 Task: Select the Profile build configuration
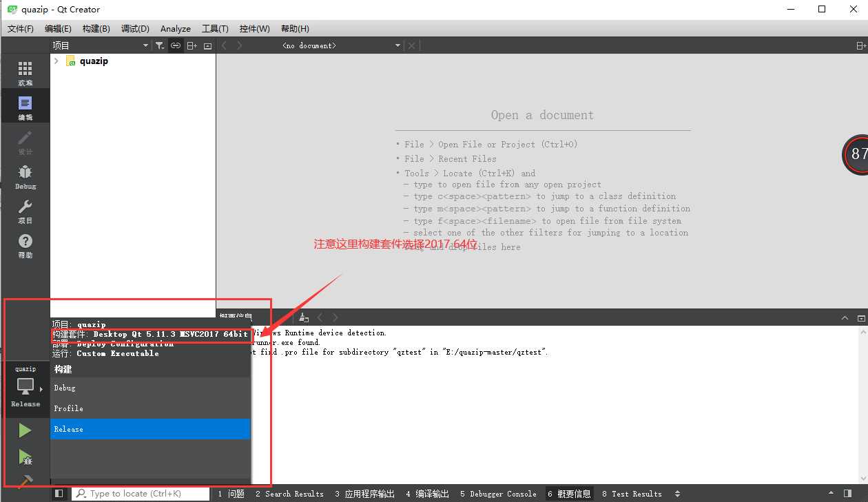tap(150, 408)
